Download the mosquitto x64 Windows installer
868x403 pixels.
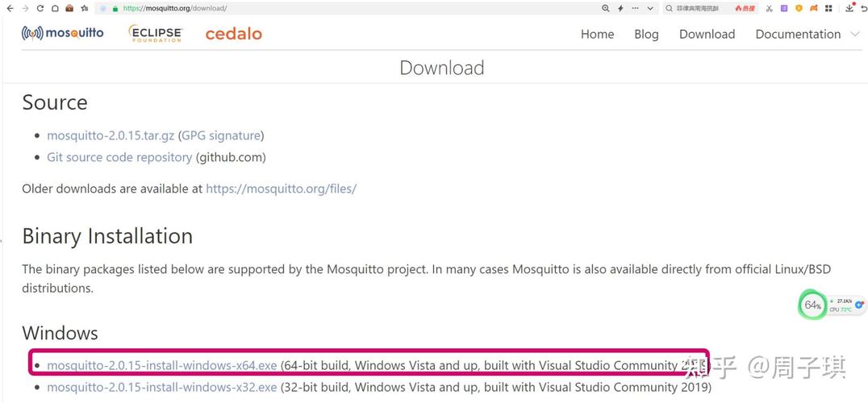pyautogui.click(x=161, y=365)
